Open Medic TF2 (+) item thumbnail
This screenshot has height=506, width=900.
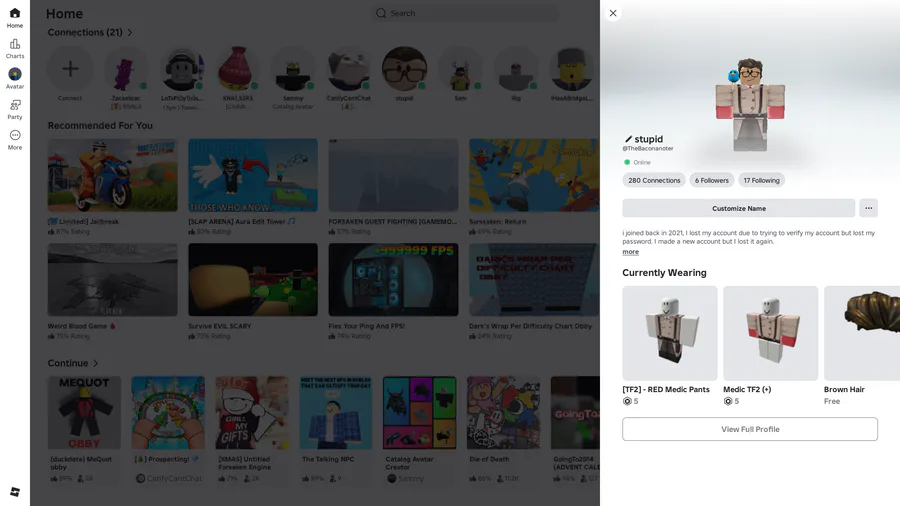click(x=770, y=333)
